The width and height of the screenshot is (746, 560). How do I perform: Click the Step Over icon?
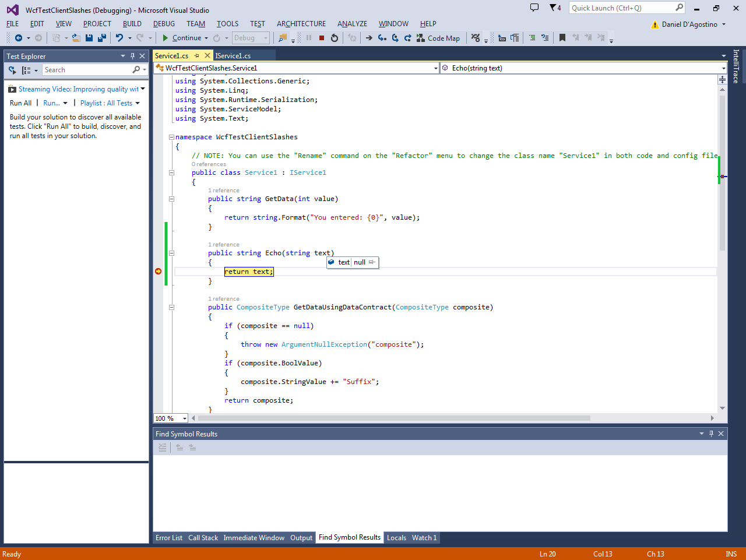(395, 38)
